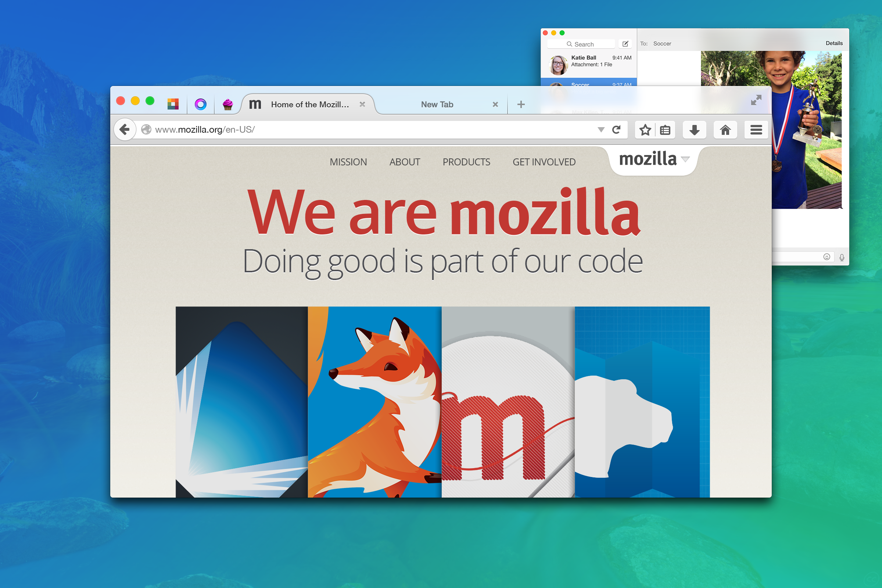Open the MISSION nav link
Image resolution: width=882 pixels, height=588 pixels.
coord(348,162)
